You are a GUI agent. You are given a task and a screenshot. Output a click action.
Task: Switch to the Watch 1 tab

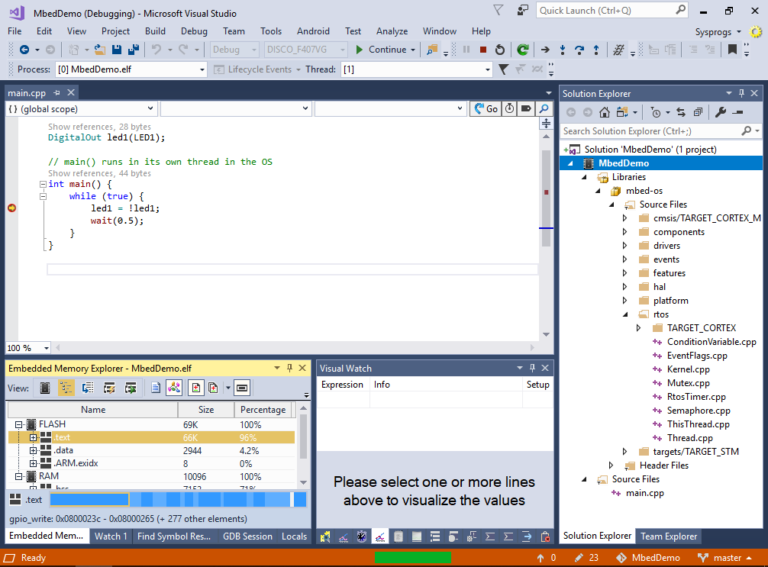(x=111, y=536)
